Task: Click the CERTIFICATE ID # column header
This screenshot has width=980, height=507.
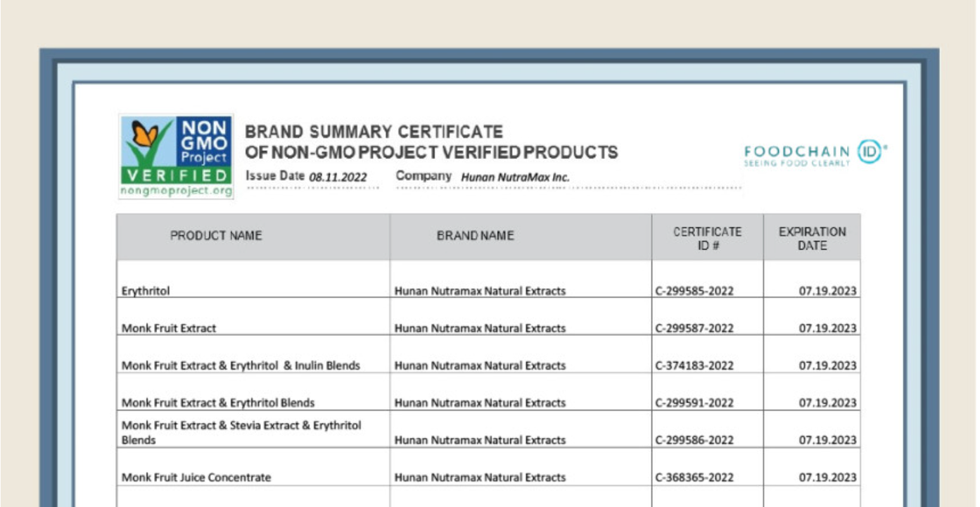Action: 707,239
